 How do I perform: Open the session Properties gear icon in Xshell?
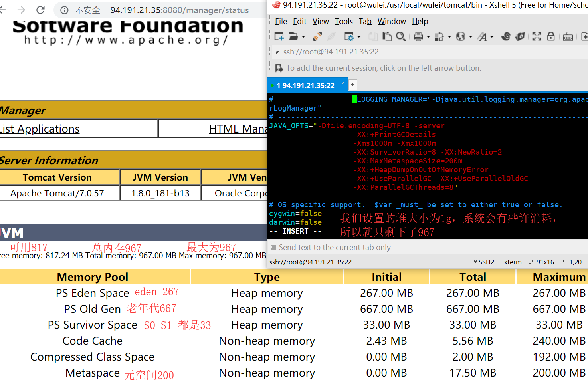(349, 37)
